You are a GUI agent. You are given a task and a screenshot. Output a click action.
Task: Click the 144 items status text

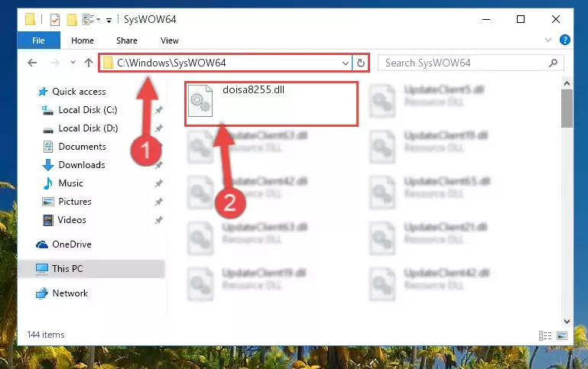click(x=46, y=335)
